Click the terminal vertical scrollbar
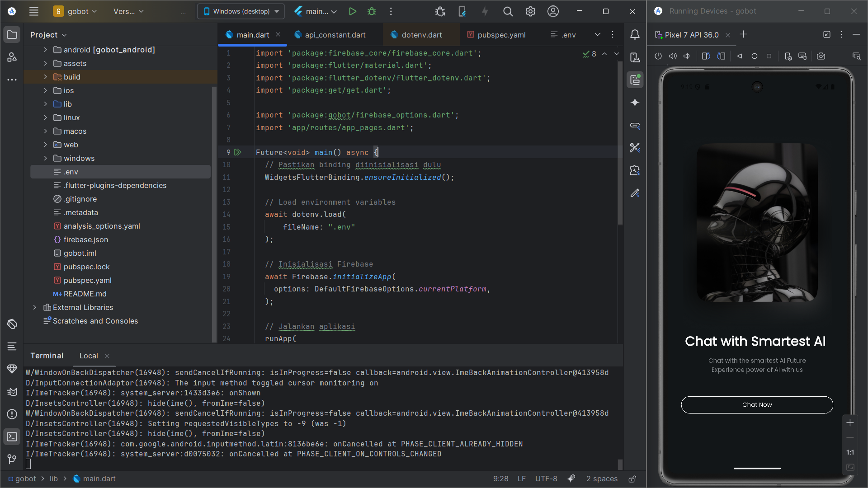Viewport: 868px width, 488px height. pos(620,465)
